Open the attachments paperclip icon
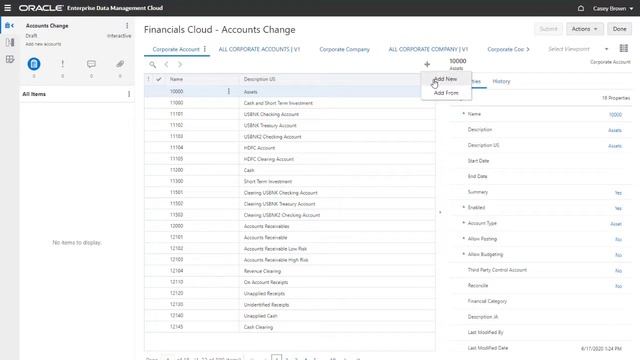Image resolution: width=640 pixels, height=360 pixels. pos(120,64)
